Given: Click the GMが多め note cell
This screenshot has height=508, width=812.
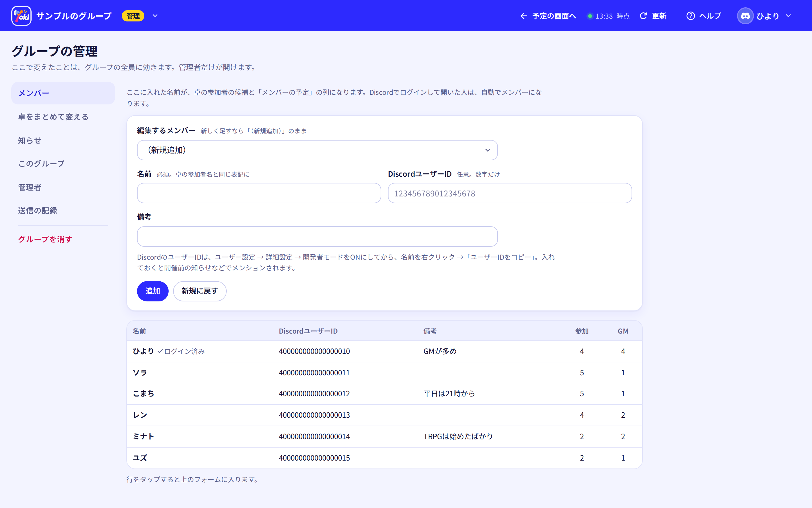Looking at the screenshot, I should [440, 351].
